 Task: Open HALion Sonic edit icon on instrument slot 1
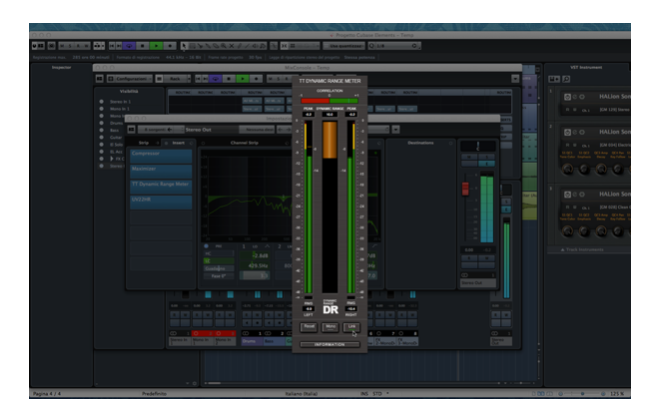(x=567, y=97)
